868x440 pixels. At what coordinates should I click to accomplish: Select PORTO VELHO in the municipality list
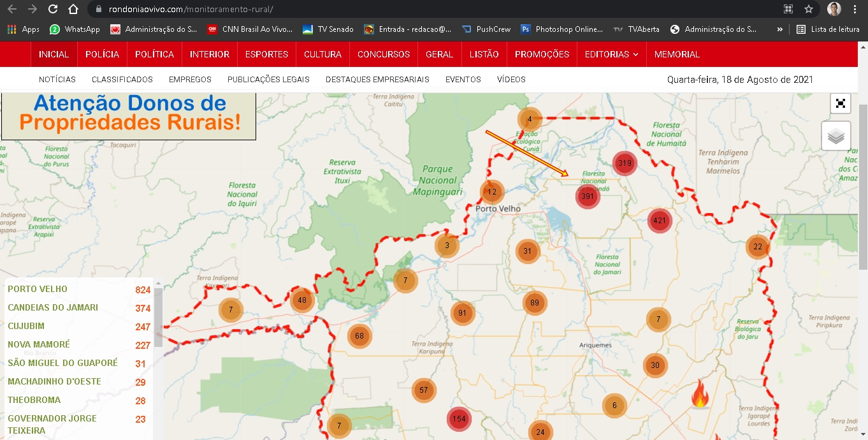[x=38, y=289]
